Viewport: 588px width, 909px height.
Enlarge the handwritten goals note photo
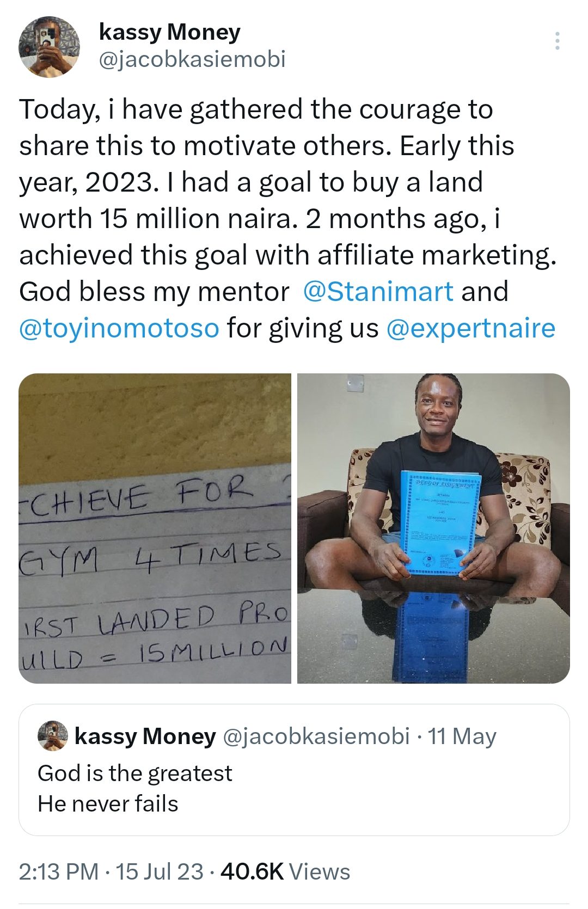tap(155, 528)
